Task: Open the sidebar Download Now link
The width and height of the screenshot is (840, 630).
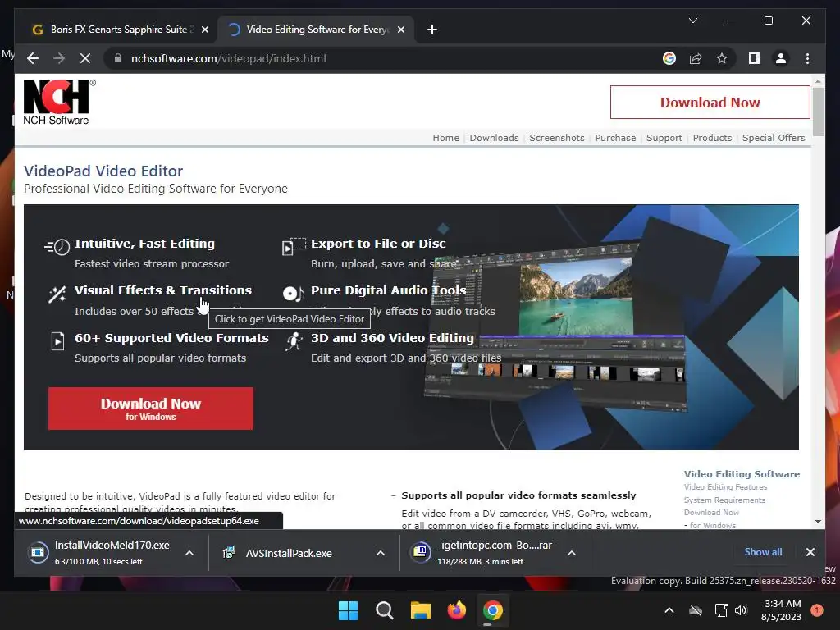Action: click(711, 513)
